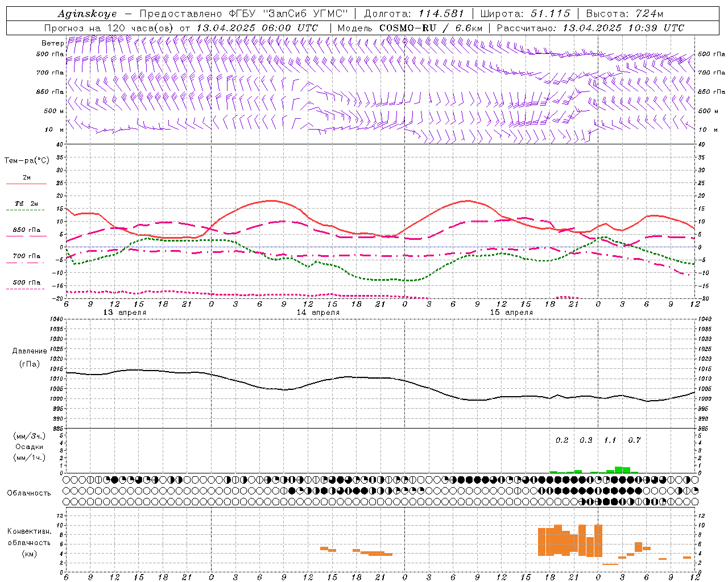Click the 0.3 precipitation total
The height and width of the screenshot is (582, 728).
[x=586, y=440]
